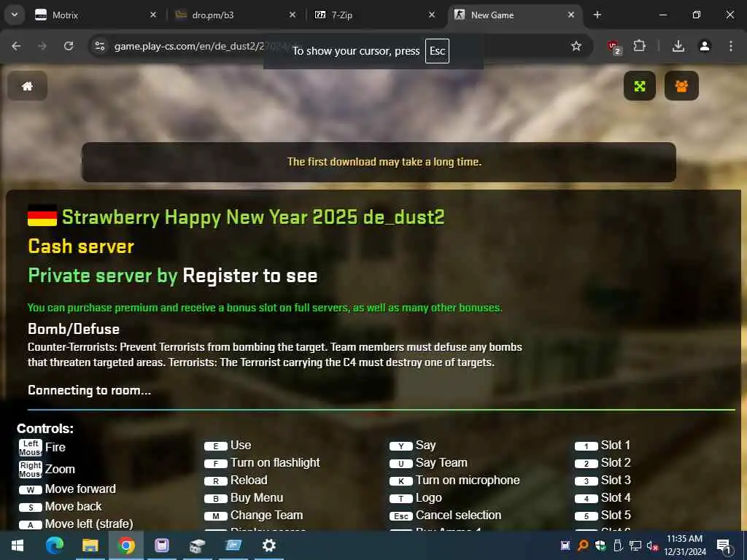Close the dro.pm/b3 tab
This screenshot has height=560, width=747.
point(293,15)
